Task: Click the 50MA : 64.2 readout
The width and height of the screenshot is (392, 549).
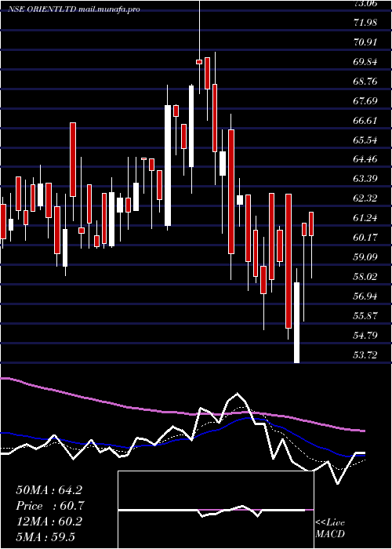Action: pos(49,490)
